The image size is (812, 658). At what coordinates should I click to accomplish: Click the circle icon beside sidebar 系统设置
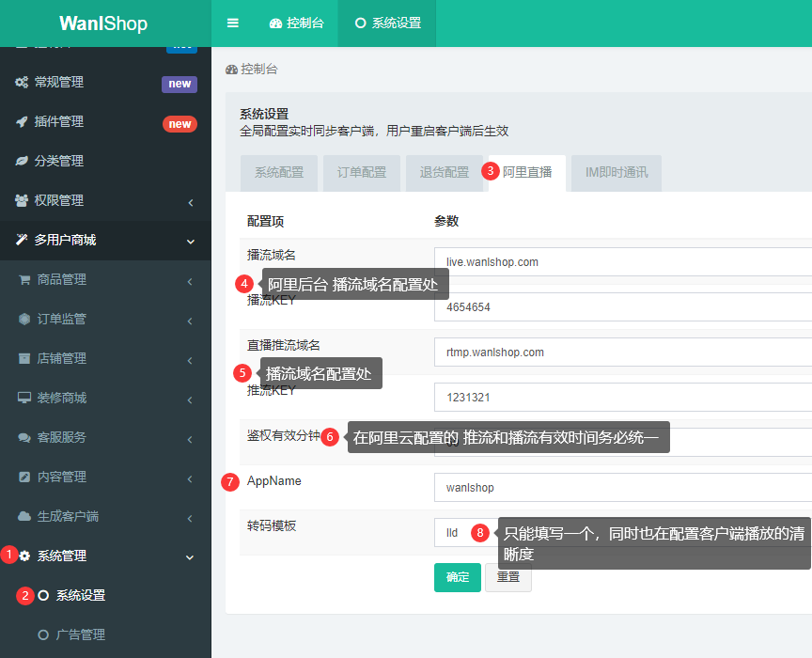(x=43, y=596)
